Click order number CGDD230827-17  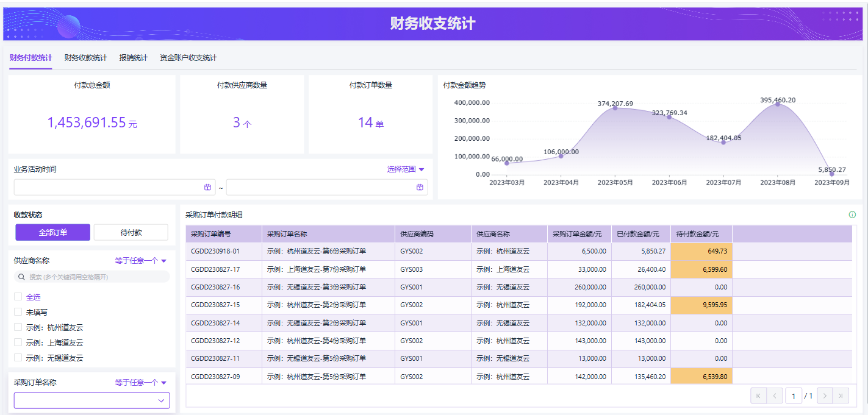point(215,269)
